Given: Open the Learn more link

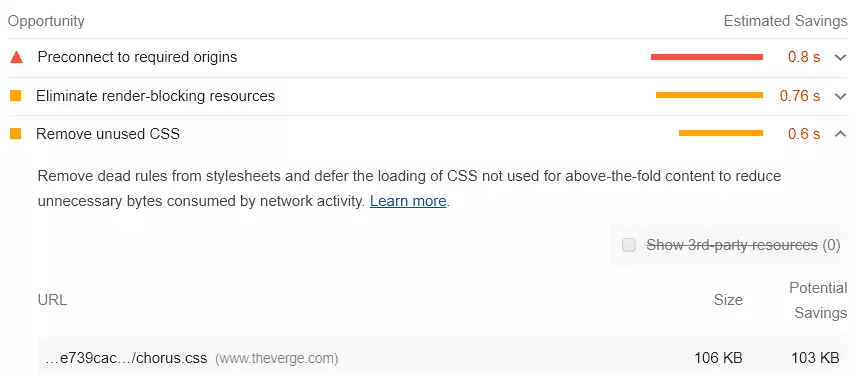Looking at the screenshot, I should 408,201.
